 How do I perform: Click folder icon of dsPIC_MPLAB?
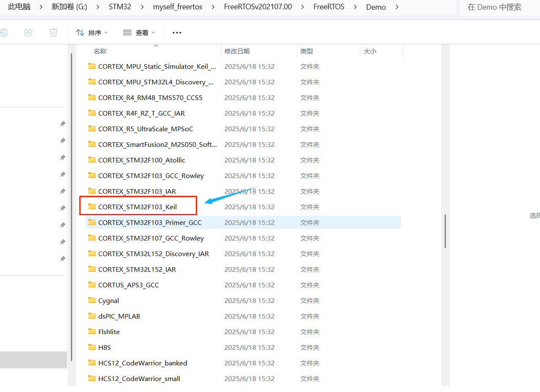click(92, 316)
